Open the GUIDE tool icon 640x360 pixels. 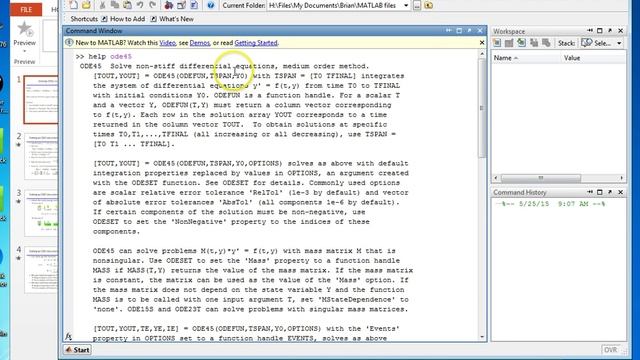(x=182, y=5)
